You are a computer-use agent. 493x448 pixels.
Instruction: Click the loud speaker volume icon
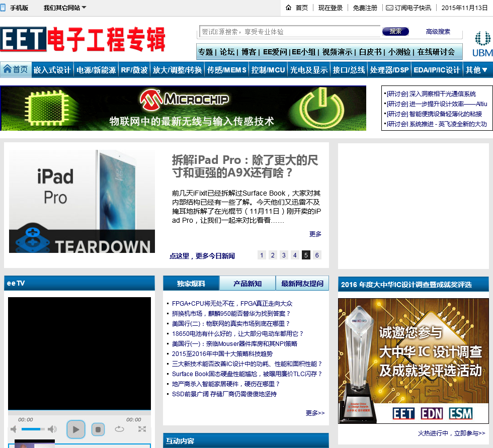[52, 429]
